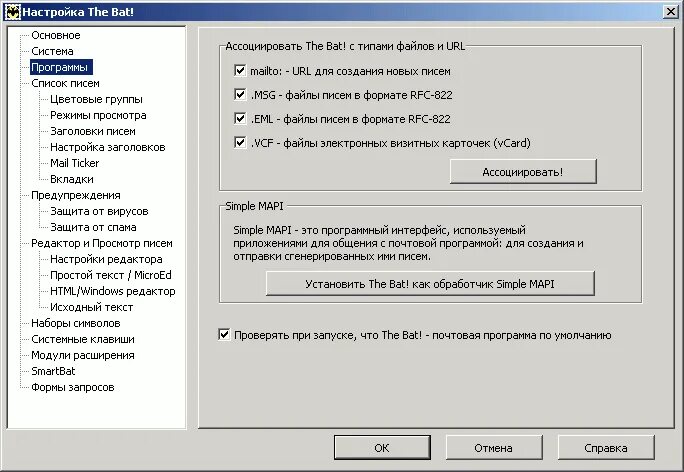Open help via Справка button
This screenshot has height=472, width=684.
click(606, 448)
